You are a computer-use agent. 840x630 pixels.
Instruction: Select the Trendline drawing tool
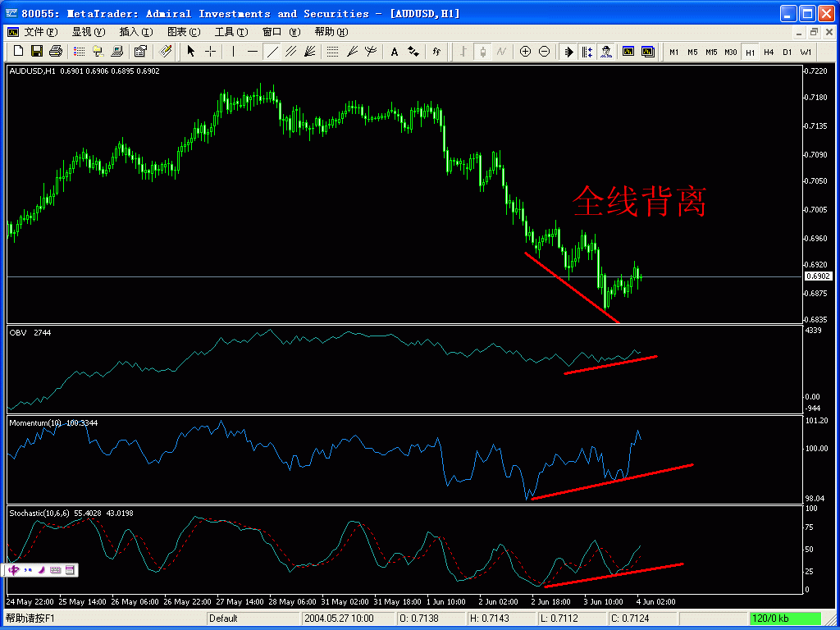[272, 52]
